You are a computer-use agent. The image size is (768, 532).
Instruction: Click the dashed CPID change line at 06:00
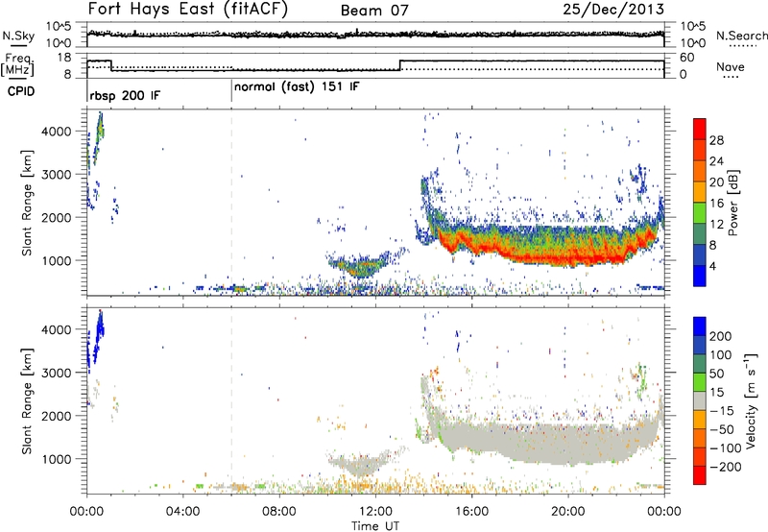click(231, 202)
